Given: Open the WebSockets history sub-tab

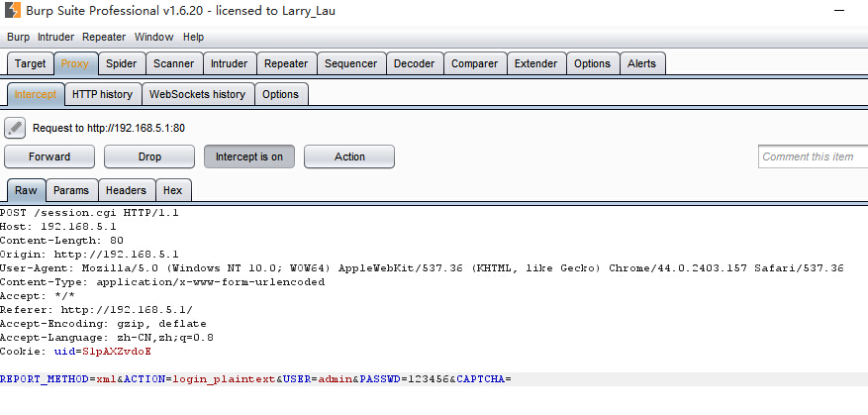Looking at the screenshot, I should coord(198,94).
